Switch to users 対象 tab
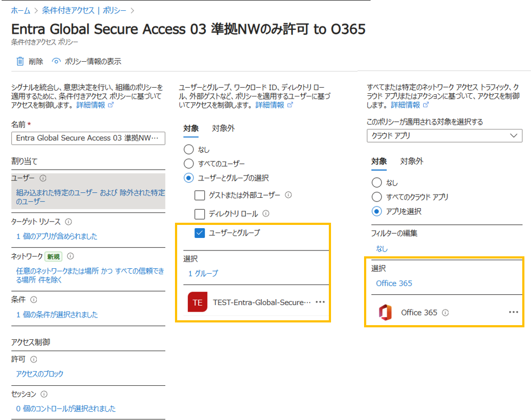The height and width of the screenshot is (420, 532). click(191, 128)
